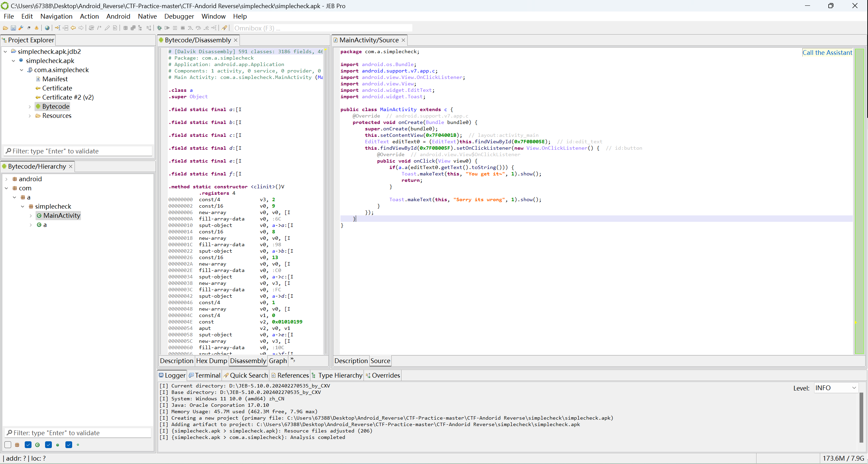Collapse the simplecheck.apk.jdb2 project node
The width and height of the screenshot is (868, 464).
click(x=5, y=51)
